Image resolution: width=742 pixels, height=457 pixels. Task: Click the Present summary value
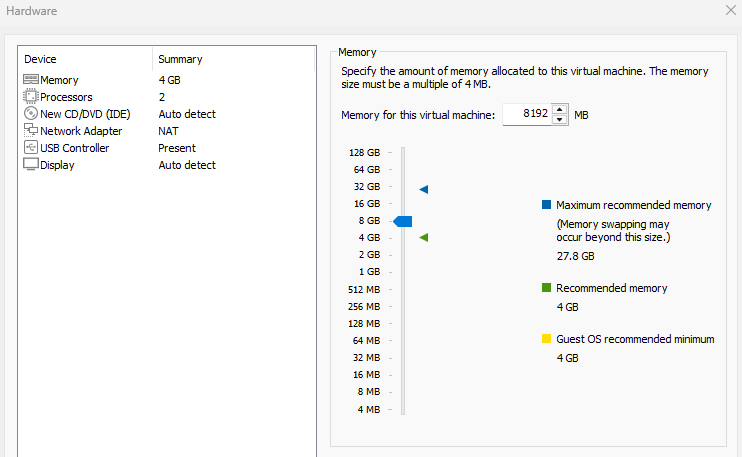[x=177, y=148]
